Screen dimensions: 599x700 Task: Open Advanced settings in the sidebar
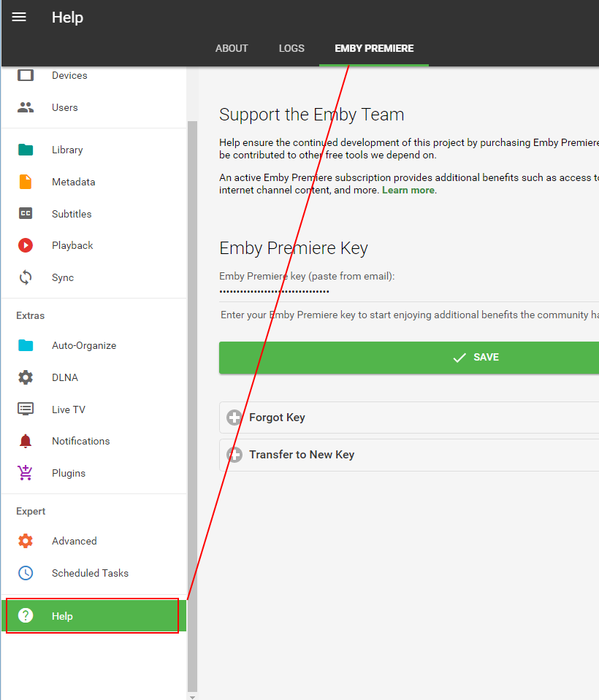coord(94,541)
